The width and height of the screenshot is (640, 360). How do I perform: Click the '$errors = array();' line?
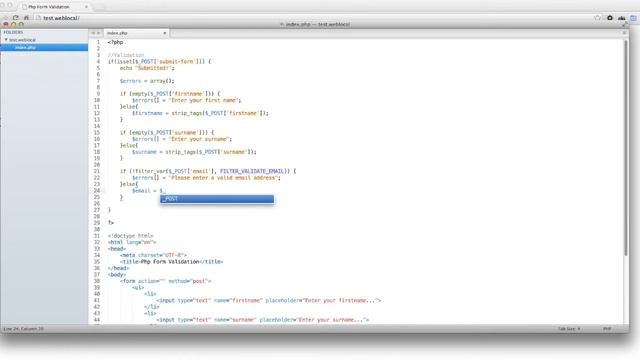coord(147,81)
